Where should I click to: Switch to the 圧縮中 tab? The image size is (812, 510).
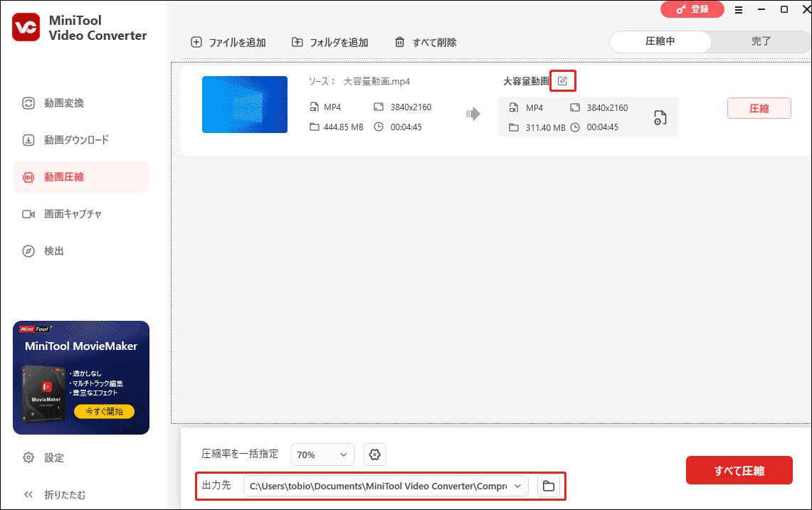coord(660,41)
